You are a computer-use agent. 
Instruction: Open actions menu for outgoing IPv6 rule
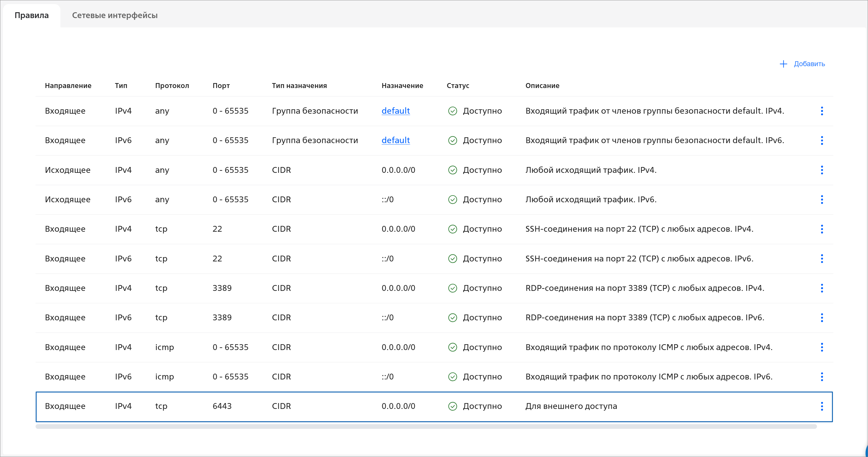822,199
